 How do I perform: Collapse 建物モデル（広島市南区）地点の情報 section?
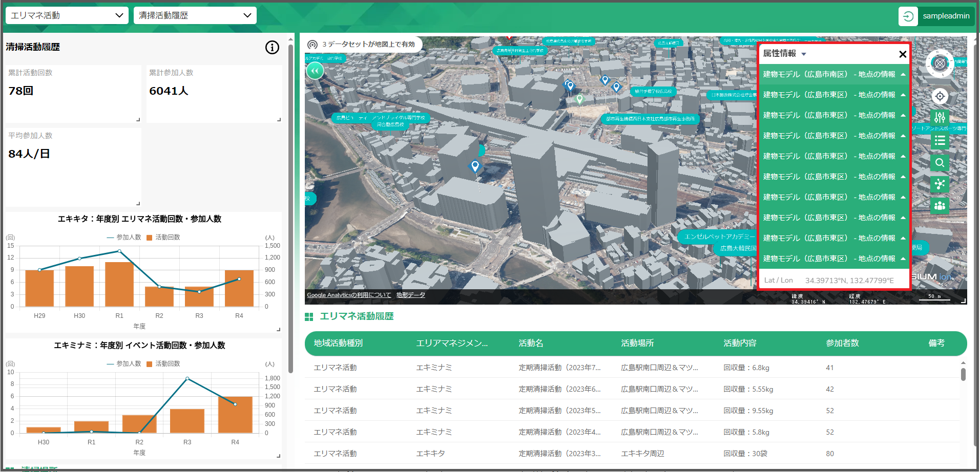click(x=834, y=74)
